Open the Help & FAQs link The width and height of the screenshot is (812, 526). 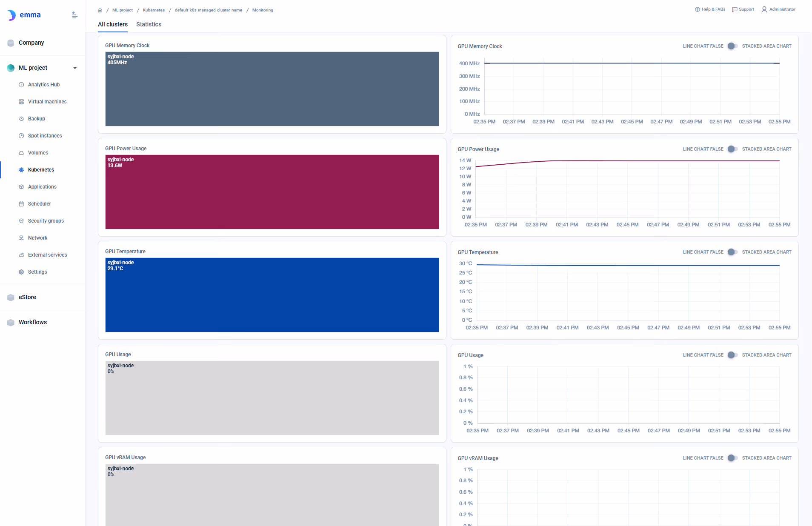710,9
